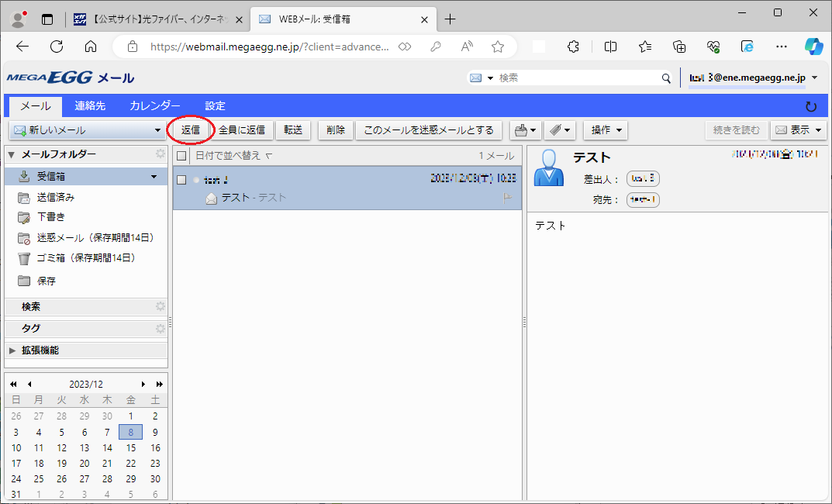Open the tag panel gear icon
This screenshot has width=832, height=504.
tap(161, 328)
